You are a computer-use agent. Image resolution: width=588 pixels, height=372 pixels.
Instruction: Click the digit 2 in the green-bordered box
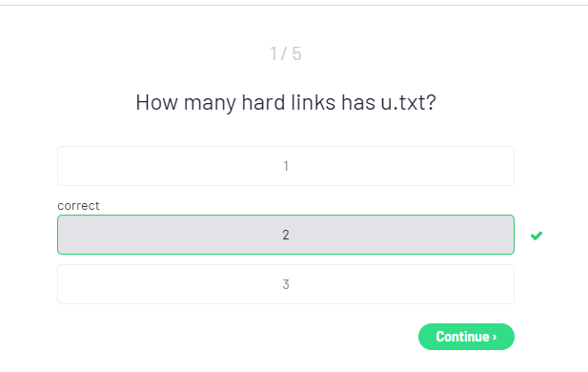(x=286, y=235)
